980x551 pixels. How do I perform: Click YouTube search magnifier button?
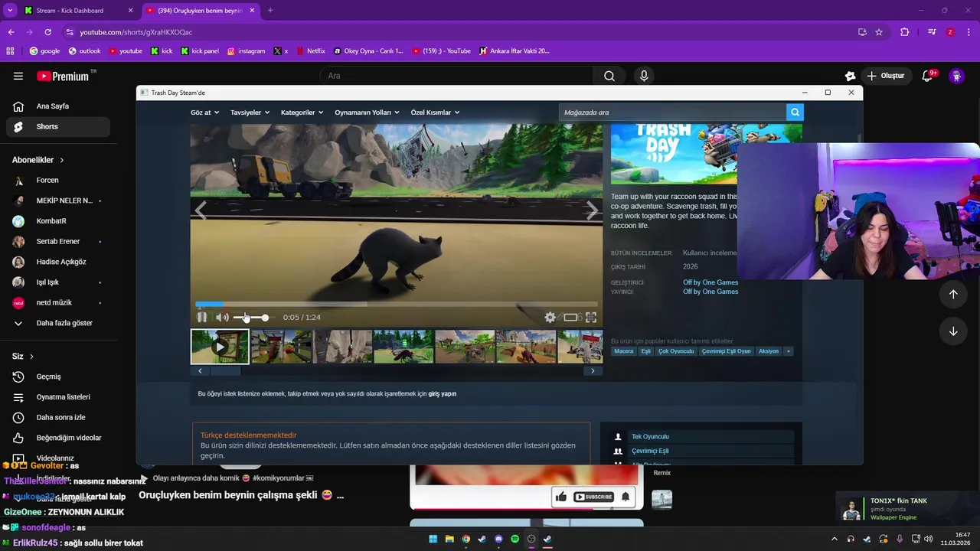pos(609,76)
